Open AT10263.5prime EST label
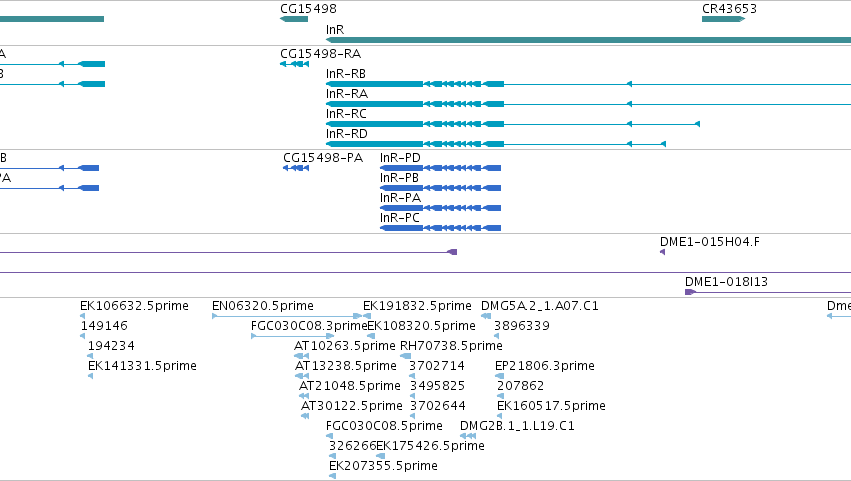 point(345,346)
